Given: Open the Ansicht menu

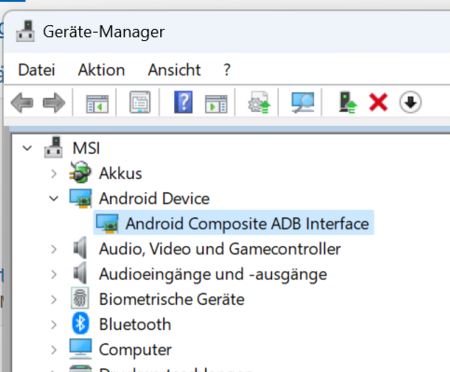Looking at the screenshot, I should (x=174, y=70).
